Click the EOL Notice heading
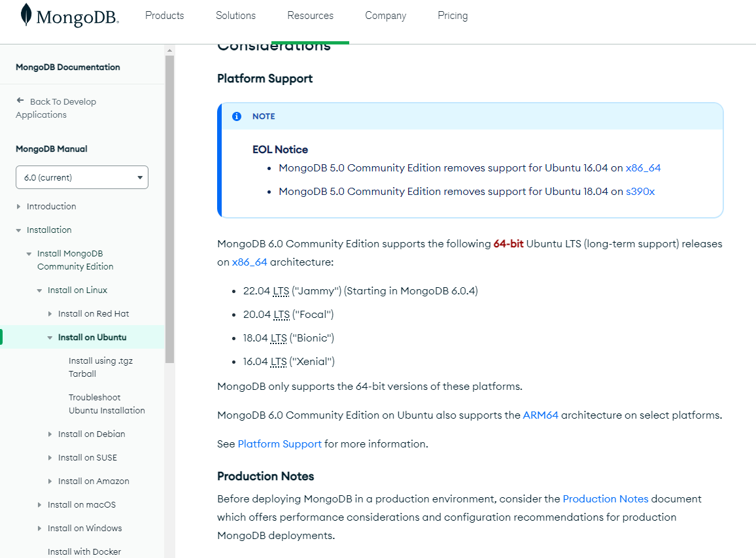The image size is (756, 558). [x=280, y=150]
